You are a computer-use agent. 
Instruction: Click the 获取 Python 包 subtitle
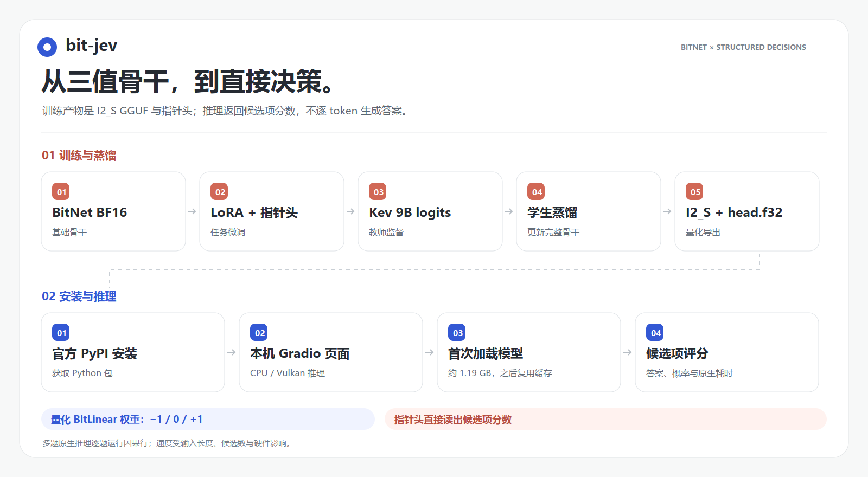coord(82,373)
